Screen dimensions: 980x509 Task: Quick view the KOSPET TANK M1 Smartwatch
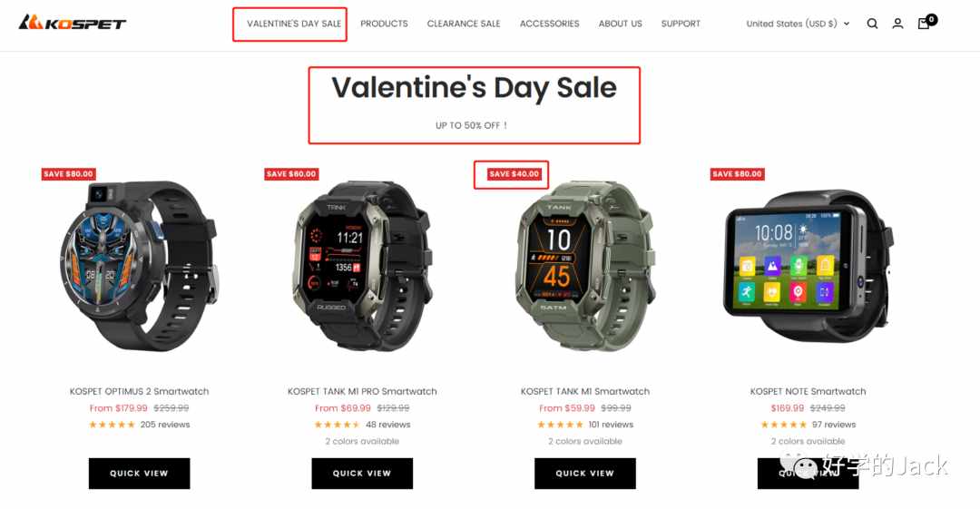[585, 474]
